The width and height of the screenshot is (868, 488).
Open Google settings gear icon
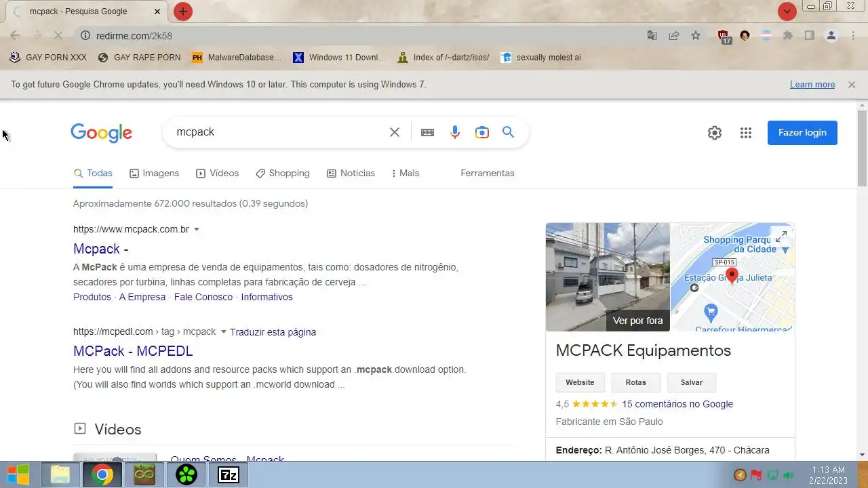point(715,133)
